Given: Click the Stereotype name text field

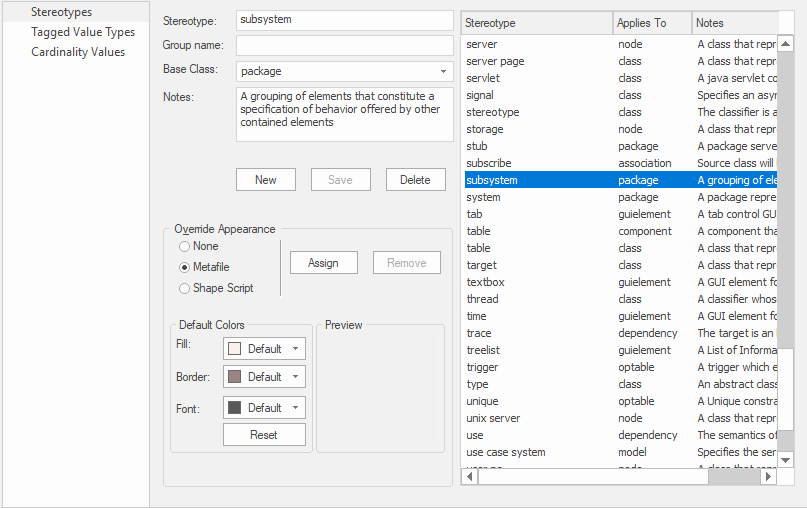Looking at the screenshot, I should click(344, 21).
